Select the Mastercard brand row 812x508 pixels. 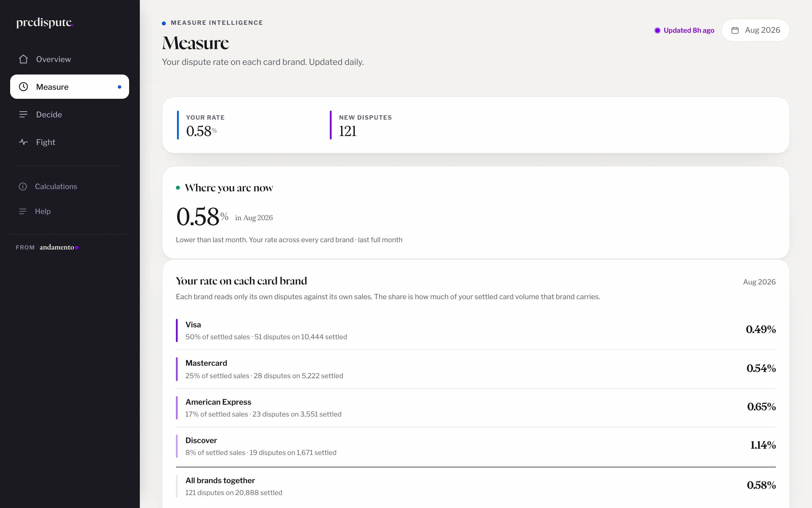tap(475, 369)
